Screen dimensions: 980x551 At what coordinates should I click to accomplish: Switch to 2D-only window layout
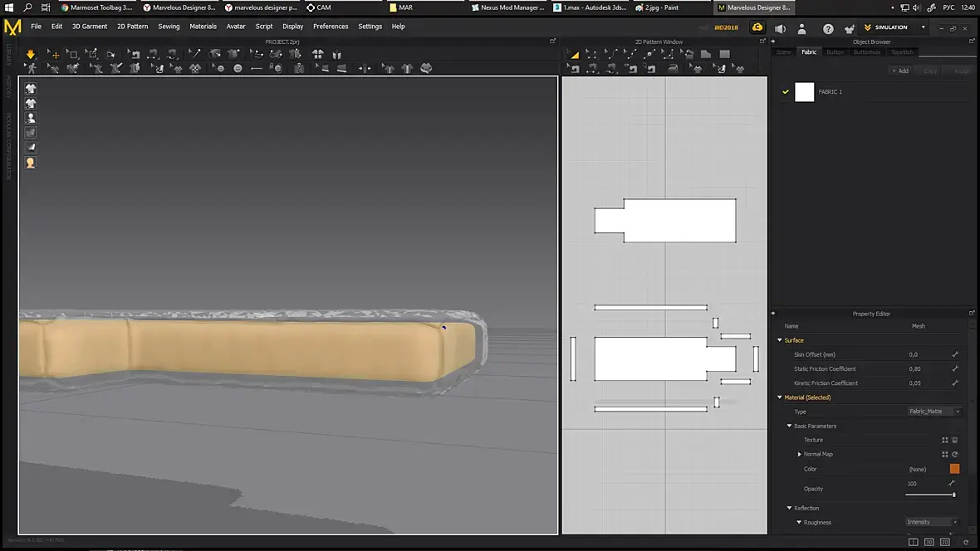[x=944, y=542]
